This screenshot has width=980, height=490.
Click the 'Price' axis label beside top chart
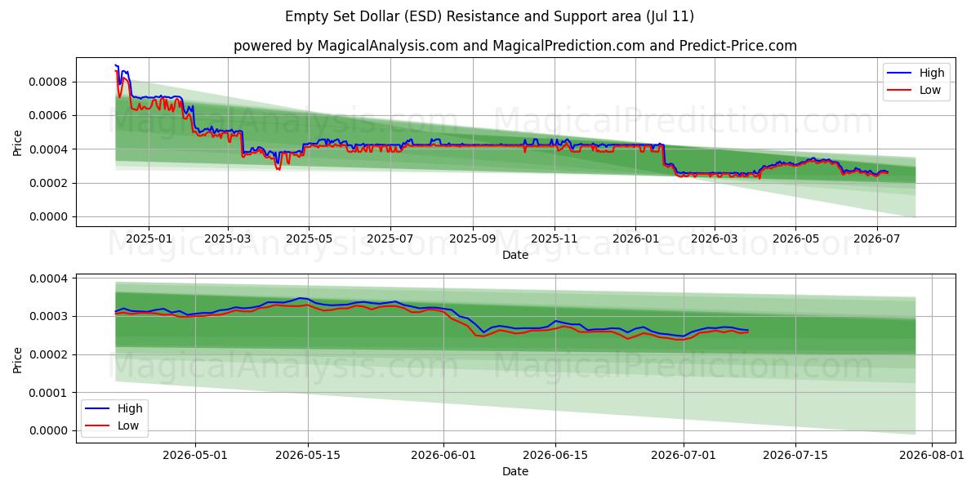(x=17, y=144)
